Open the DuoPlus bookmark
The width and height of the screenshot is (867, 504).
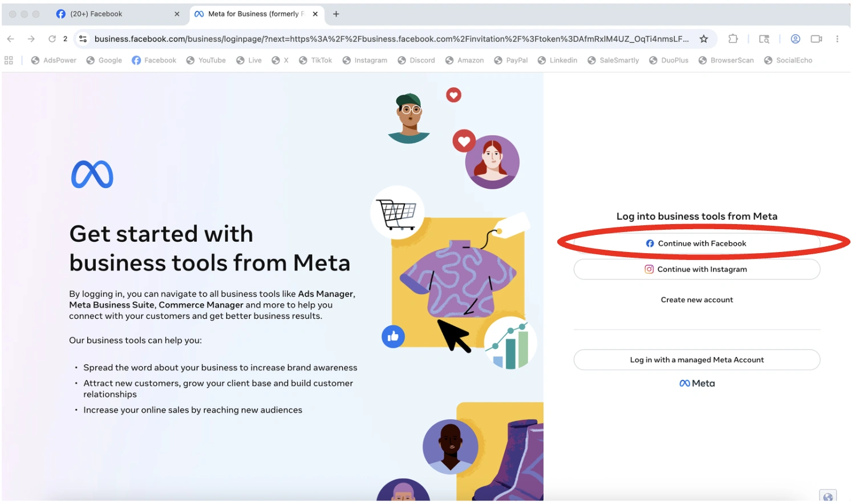(x=669, y=60)
